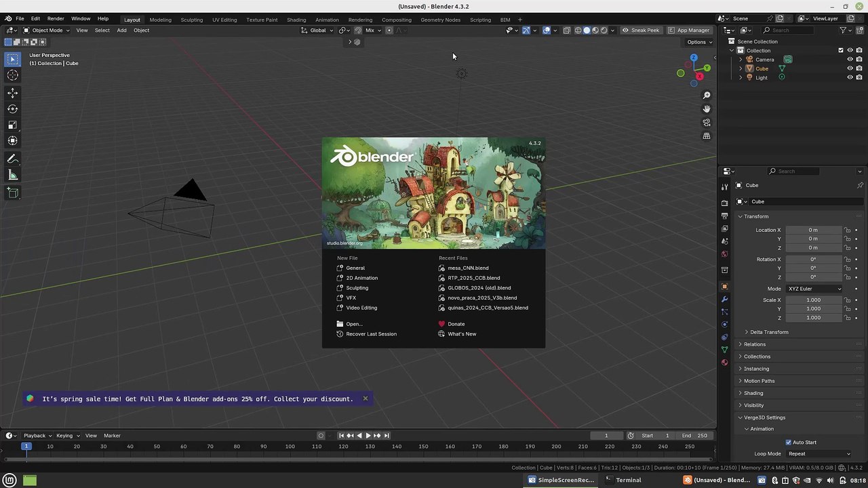Select the Annotate pencil tool
This screenshot has height=488, width=868.
tap(12, 159)
